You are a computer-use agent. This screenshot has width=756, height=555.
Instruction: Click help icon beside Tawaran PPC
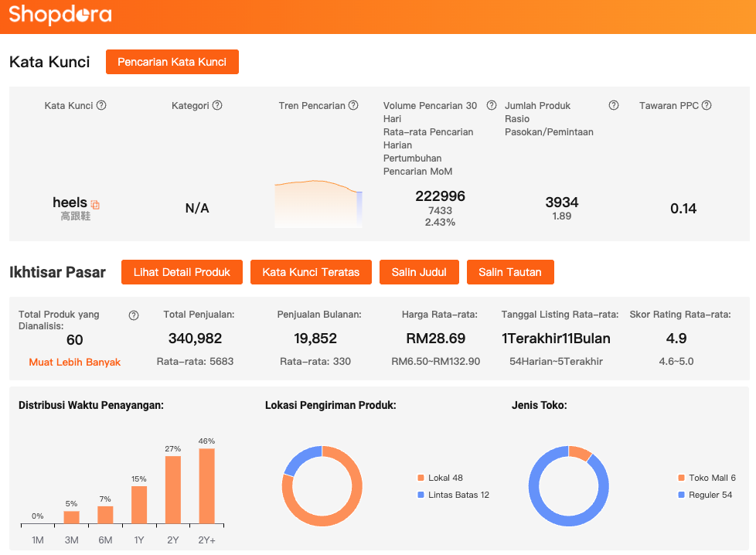click(707, 106)
